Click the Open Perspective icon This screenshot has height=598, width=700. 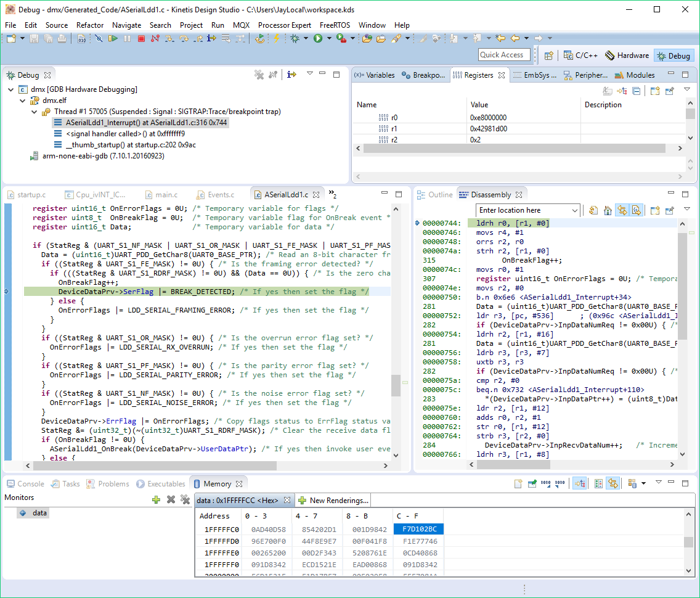(x=548, y=55)
